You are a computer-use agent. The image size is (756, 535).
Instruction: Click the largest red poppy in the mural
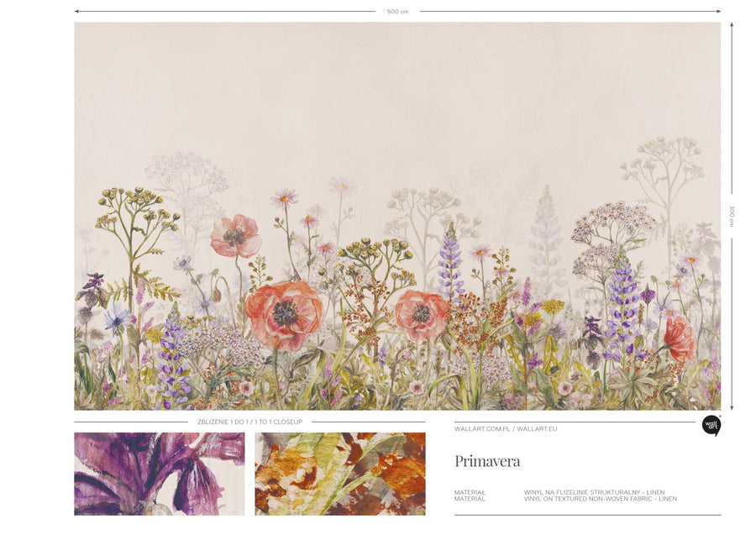click(284, 315)
